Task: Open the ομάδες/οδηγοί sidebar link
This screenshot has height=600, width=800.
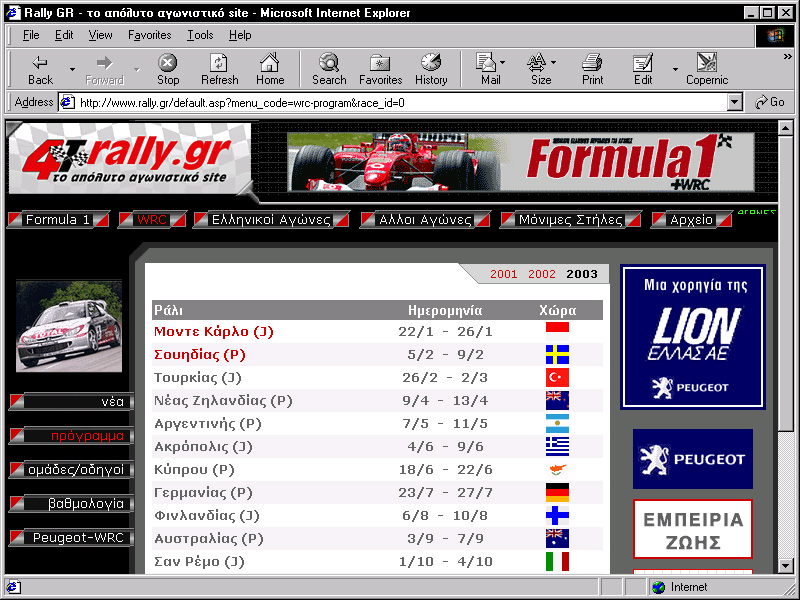Action: click(71, 469)
